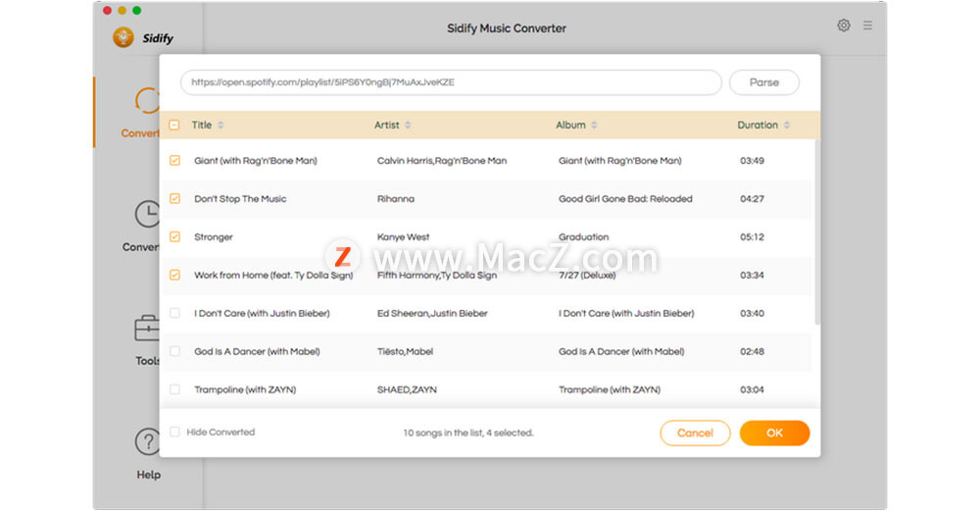Screen dimensions: 980x513
Task: Open the Help question mark icon
Action: pos(148,441)
